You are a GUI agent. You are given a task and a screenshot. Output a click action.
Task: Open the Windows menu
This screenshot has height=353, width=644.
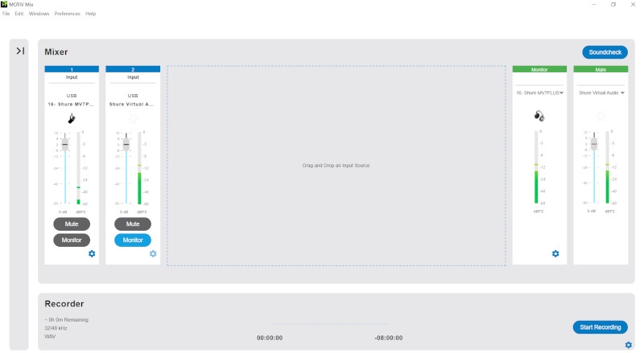[39, 14]
